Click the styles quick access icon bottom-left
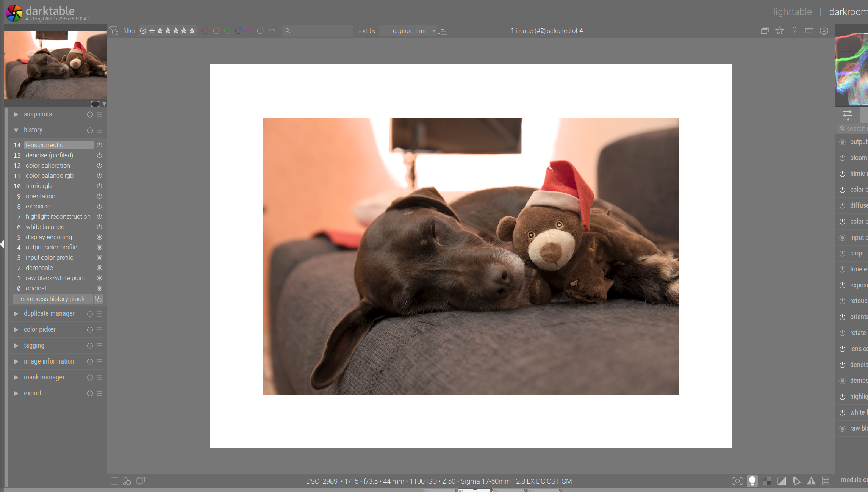 click(127, 481)
